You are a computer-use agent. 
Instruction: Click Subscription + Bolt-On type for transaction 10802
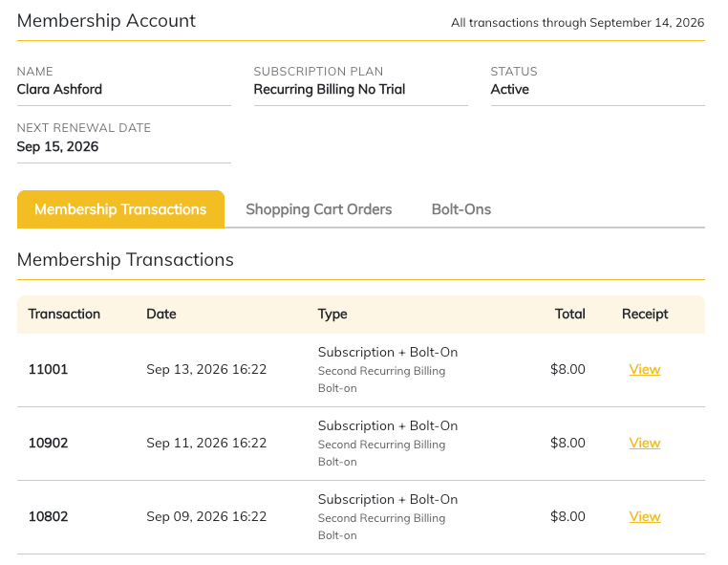(388, 499)
